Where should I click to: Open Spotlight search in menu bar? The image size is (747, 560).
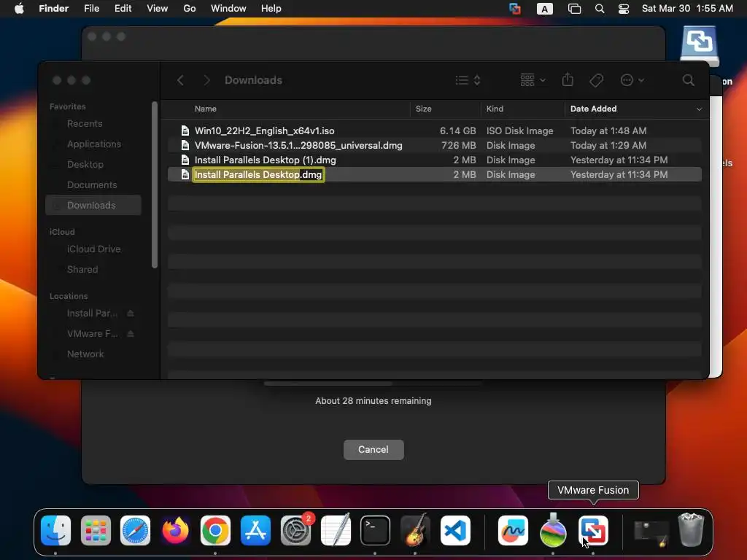600,9
